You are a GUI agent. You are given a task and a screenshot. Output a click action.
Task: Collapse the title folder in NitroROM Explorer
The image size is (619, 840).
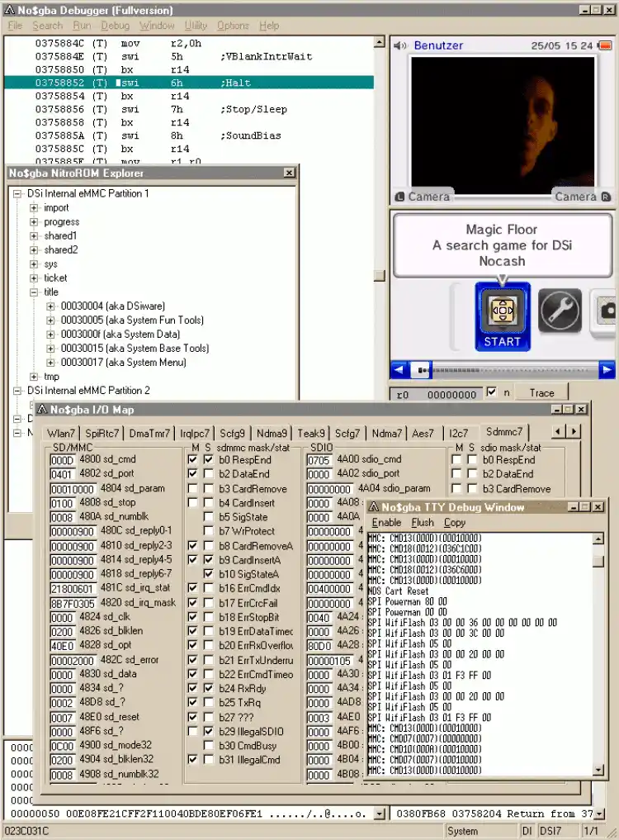tap(34, 292)
